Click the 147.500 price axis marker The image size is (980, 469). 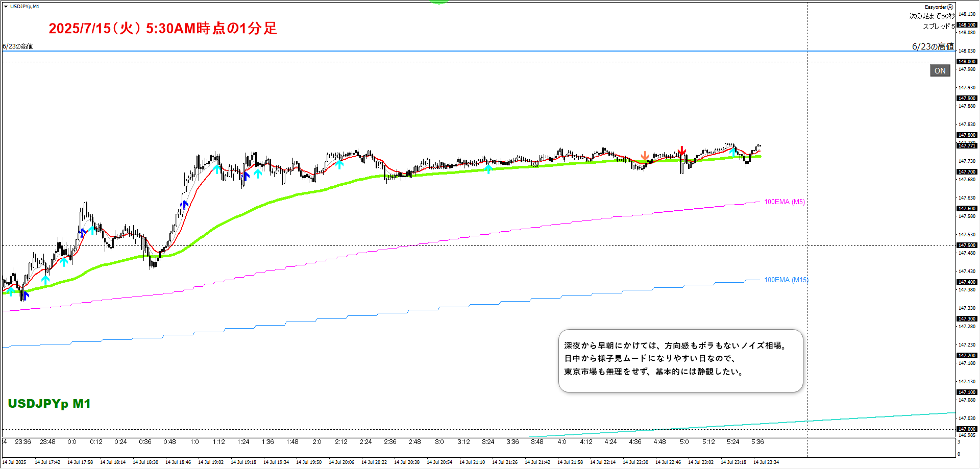point(967,245)
